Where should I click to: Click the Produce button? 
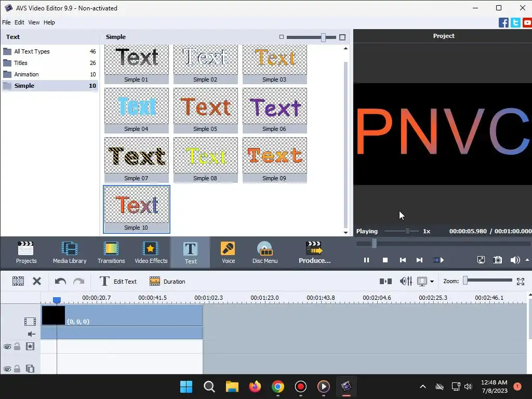coord(314,252)
